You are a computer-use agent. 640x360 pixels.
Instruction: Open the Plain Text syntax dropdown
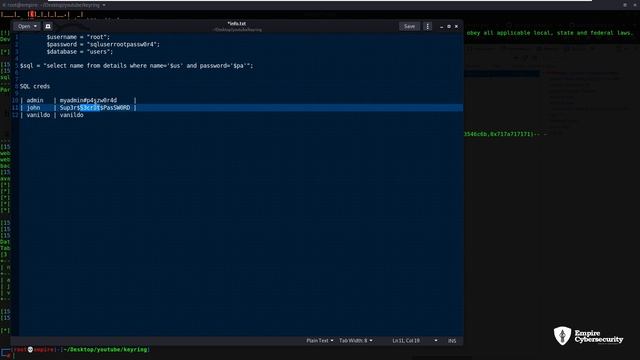pos(320,340)
